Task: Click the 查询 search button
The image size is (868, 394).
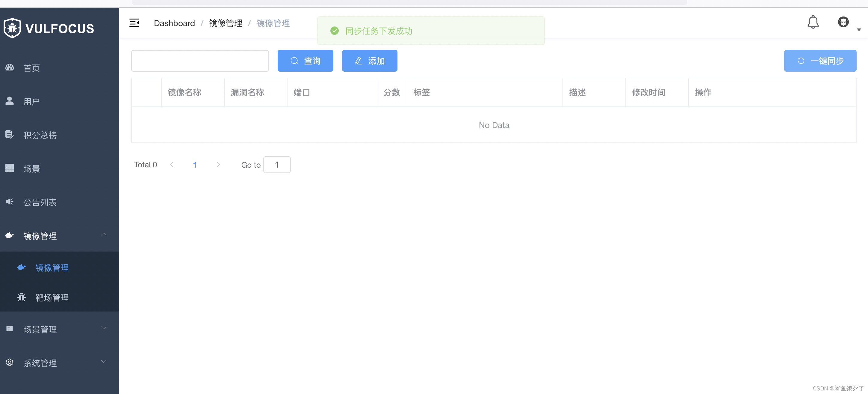Action: point(305,61)
